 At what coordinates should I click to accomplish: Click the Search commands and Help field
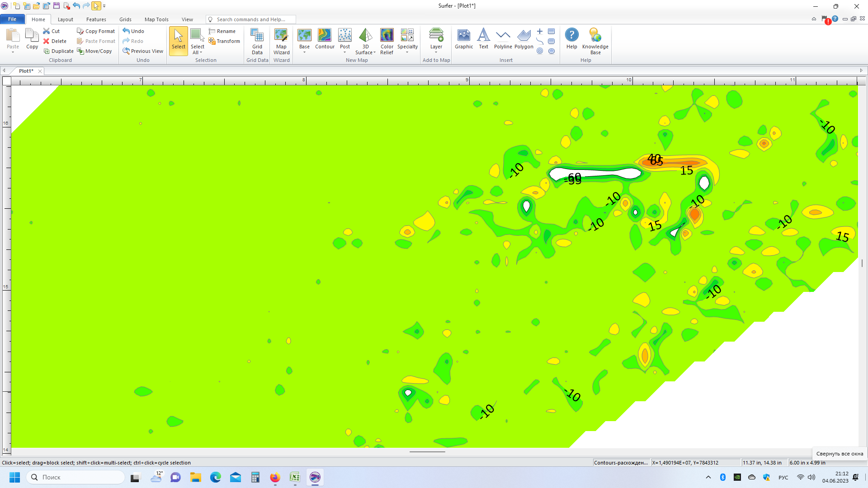click(x=251, y=19)
